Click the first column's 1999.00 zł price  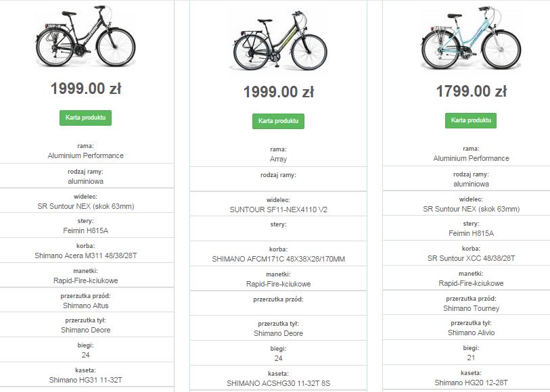pos(86,89)
